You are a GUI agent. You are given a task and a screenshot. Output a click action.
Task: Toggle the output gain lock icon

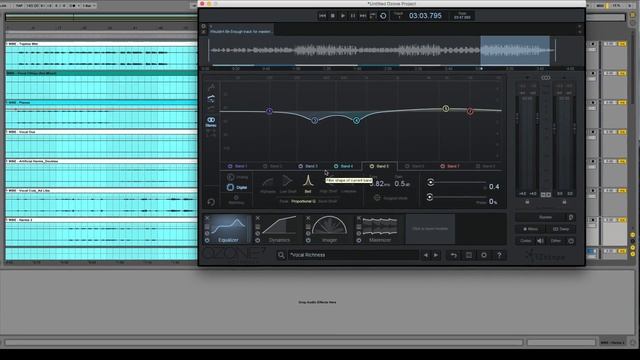[x=564, y=202]
